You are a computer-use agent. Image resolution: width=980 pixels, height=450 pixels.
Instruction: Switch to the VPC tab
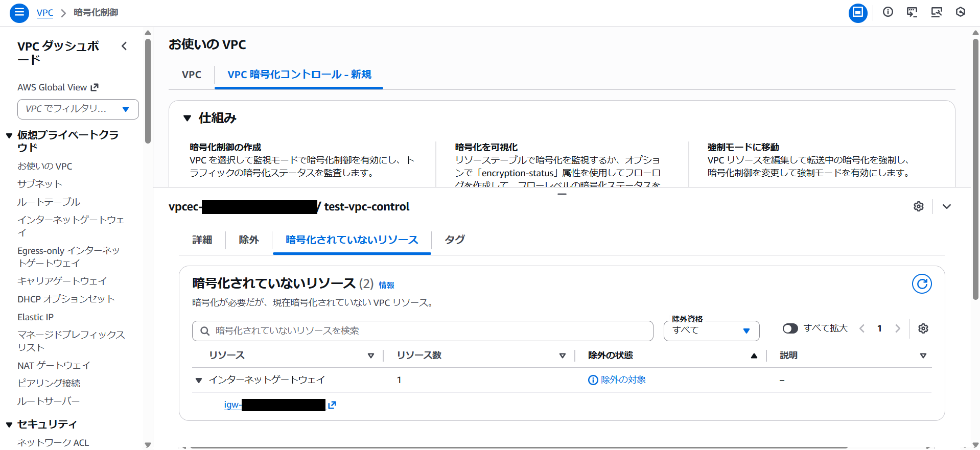pyautogui.click(x=192, y=75)
